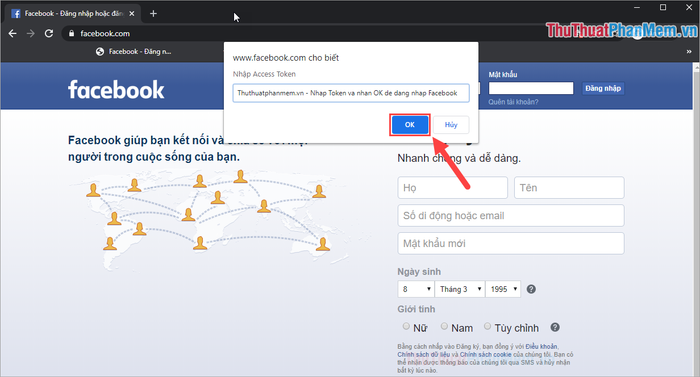
Task: Click the page vertical scrollbar
Action: click(x=696, y=220)
